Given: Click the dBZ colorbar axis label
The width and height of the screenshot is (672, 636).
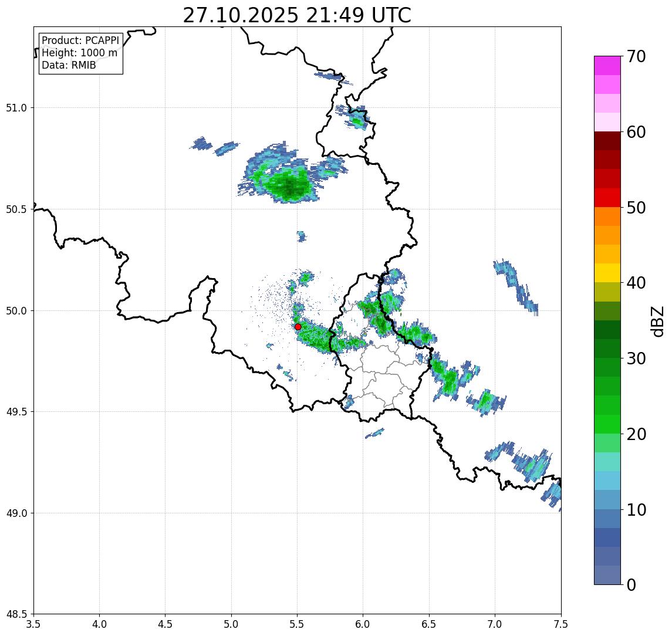Looking at the screenshot, I should tap(657, 322).
